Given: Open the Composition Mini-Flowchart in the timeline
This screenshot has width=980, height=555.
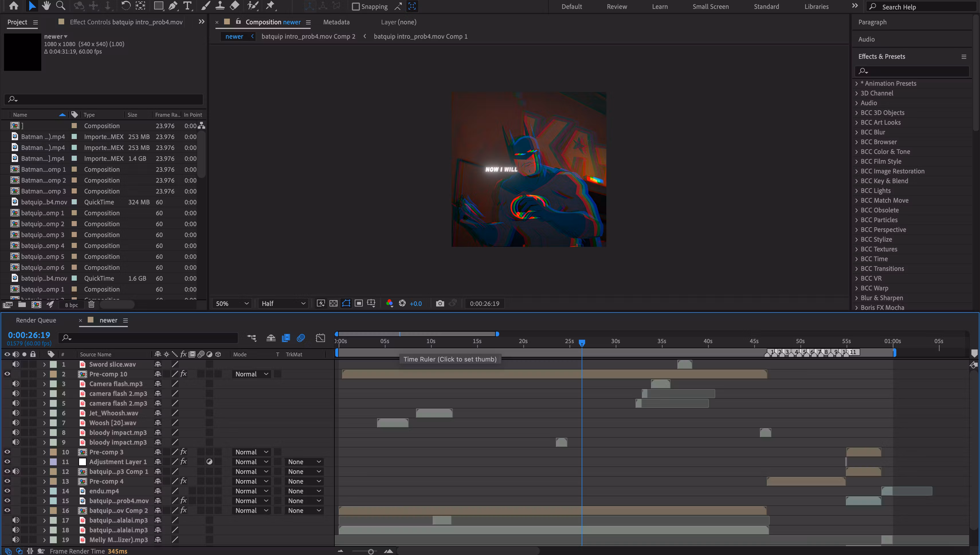Looking at the screenshot, I should coord(252,338).
